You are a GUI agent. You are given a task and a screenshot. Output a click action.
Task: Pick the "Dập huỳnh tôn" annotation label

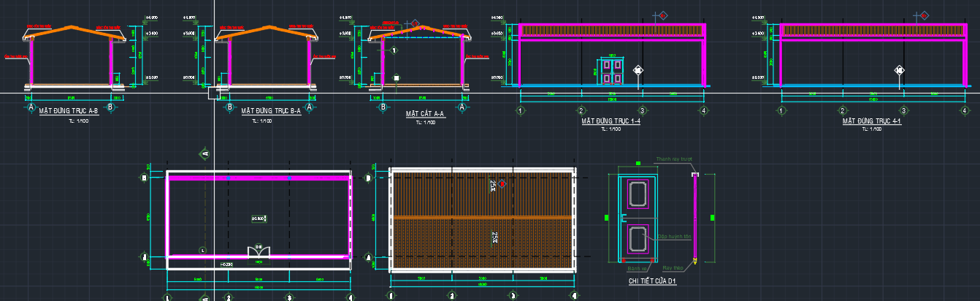pos(673,236)
